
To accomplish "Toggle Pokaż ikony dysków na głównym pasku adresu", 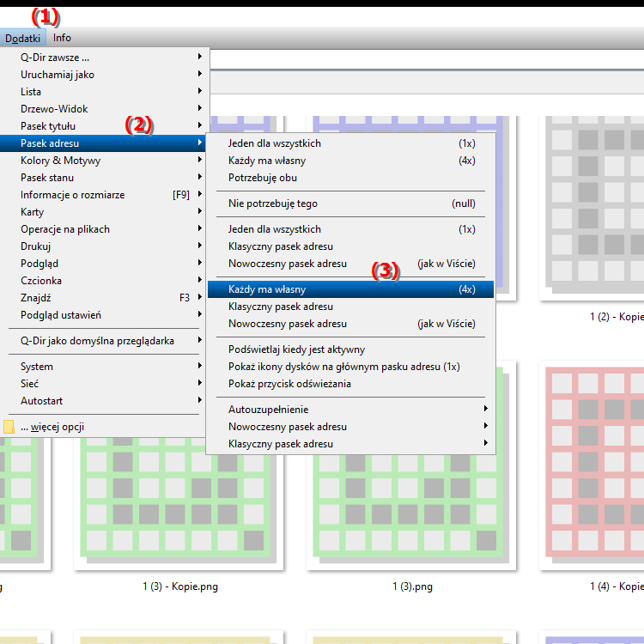I will coord(350,367).
